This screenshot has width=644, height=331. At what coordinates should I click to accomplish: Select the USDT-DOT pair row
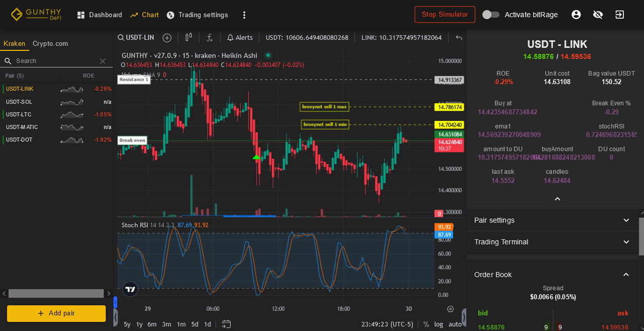point(56,140)
